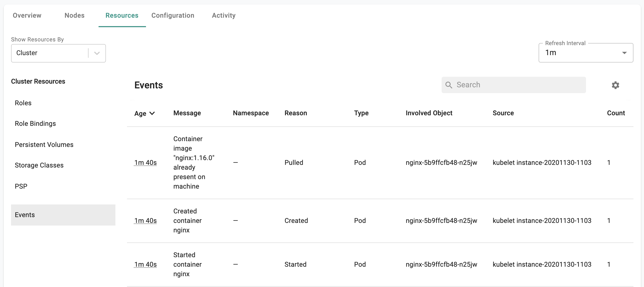Click the 'Created' reason cell
This screenshot has height=287, width=644.
(296, 221)
